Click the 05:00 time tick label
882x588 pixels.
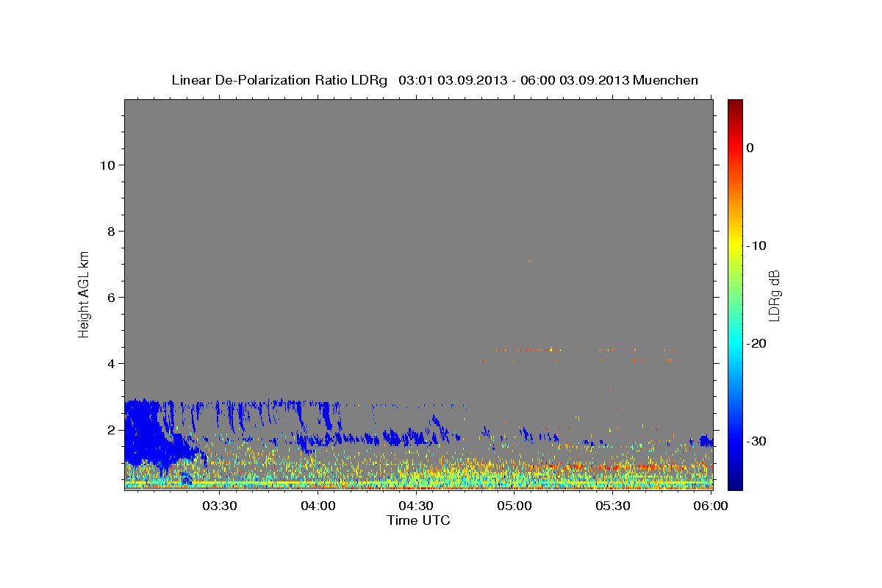(x=514, y=506)
